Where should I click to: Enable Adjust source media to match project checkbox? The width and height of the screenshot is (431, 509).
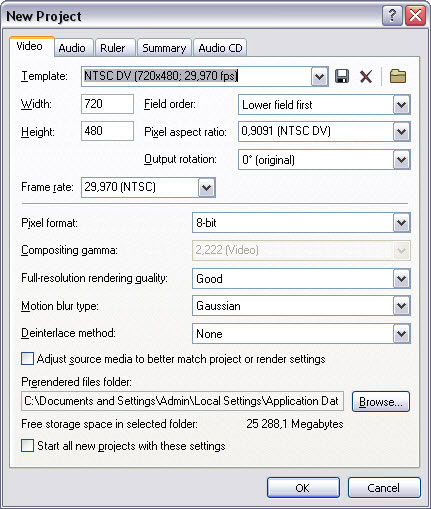[27, 359]
